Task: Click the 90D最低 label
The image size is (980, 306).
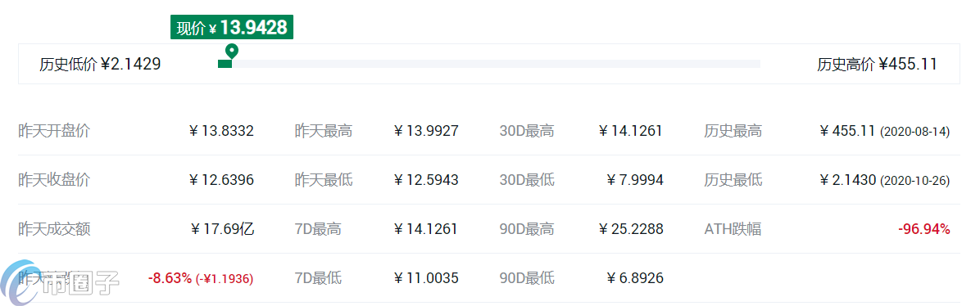Action: 527,278
